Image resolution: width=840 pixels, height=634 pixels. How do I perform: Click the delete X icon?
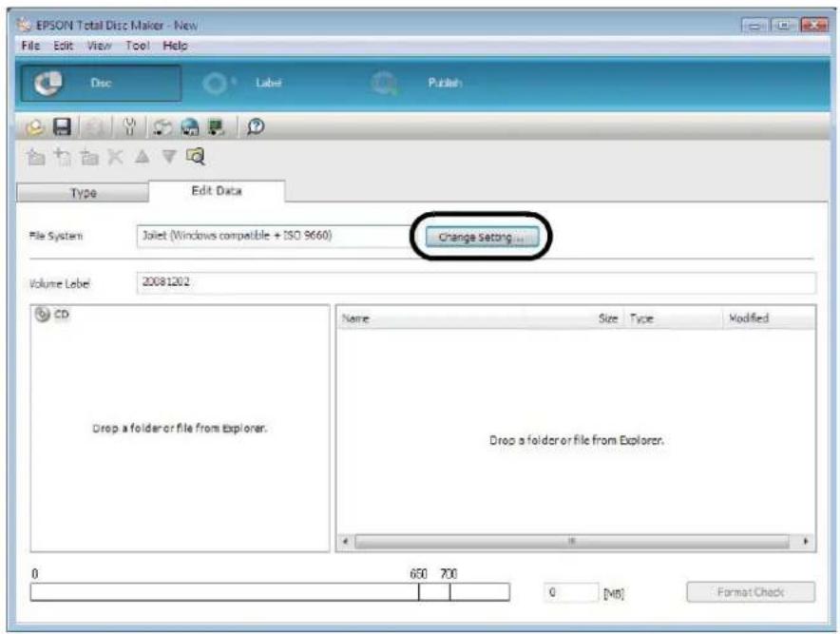(x=115, y=157)
